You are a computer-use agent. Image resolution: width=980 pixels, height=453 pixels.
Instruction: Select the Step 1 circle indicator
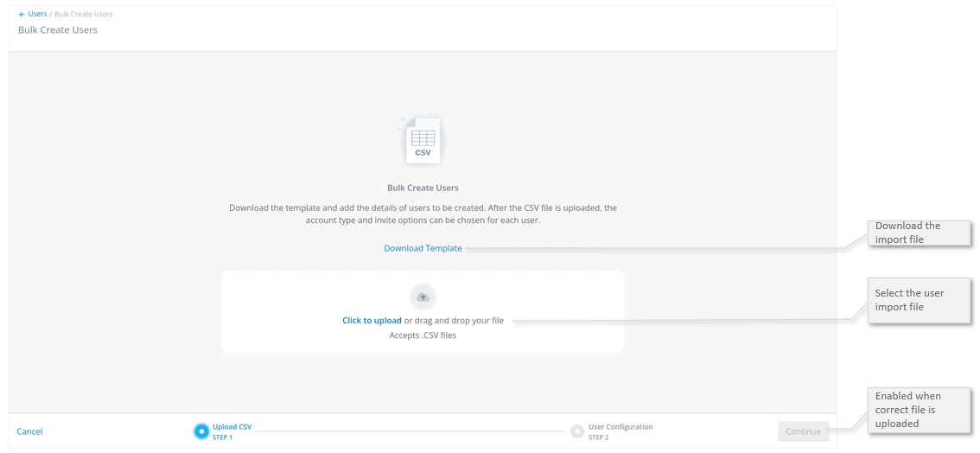tap(201, 431)
